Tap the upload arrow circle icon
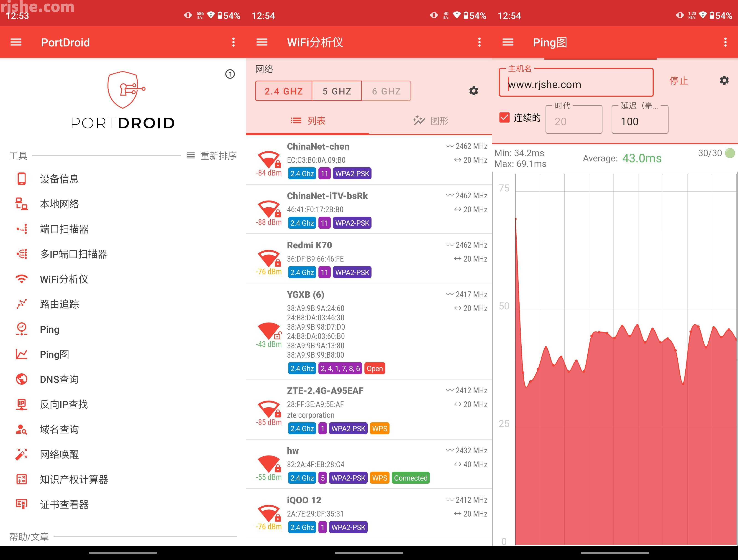The height and width of the screenshot is (560, 738). click(x=230, y=74)
